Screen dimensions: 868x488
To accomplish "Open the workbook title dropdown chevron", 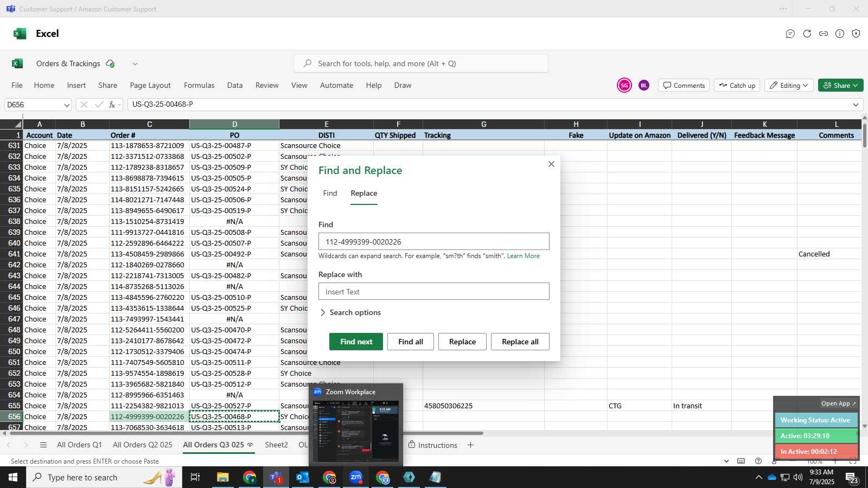I will (135, 64).
